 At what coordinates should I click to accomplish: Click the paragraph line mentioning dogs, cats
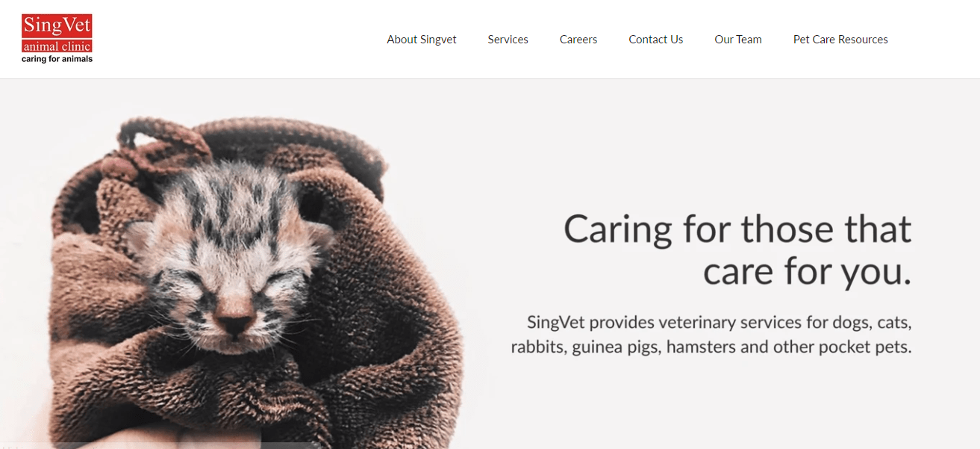[x=720, y=323]
